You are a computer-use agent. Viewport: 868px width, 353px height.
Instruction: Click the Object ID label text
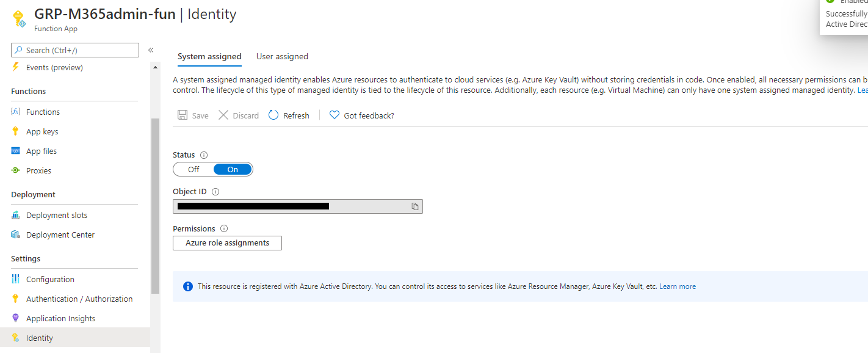point(190,192)
